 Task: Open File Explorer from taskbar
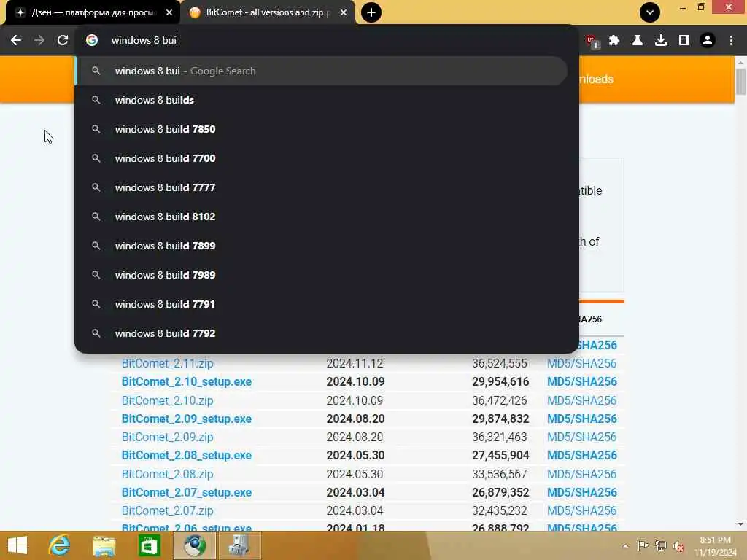[x=104, y=545]
